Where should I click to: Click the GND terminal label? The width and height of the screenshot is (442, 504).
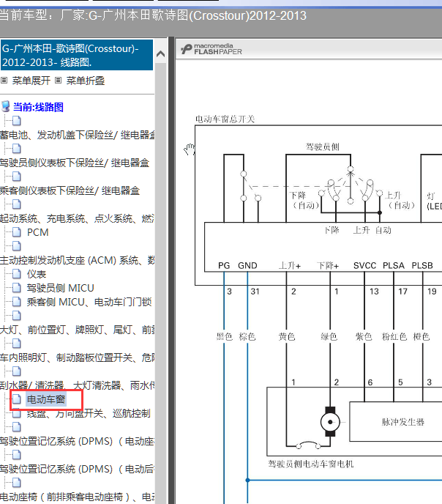pyautogui.click(x=247, y=265)
